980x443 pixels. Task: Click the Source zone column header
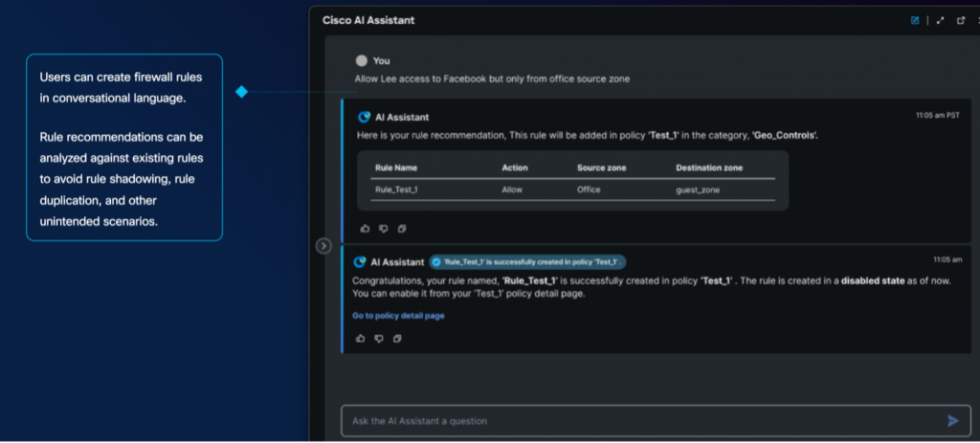point(605,167)
